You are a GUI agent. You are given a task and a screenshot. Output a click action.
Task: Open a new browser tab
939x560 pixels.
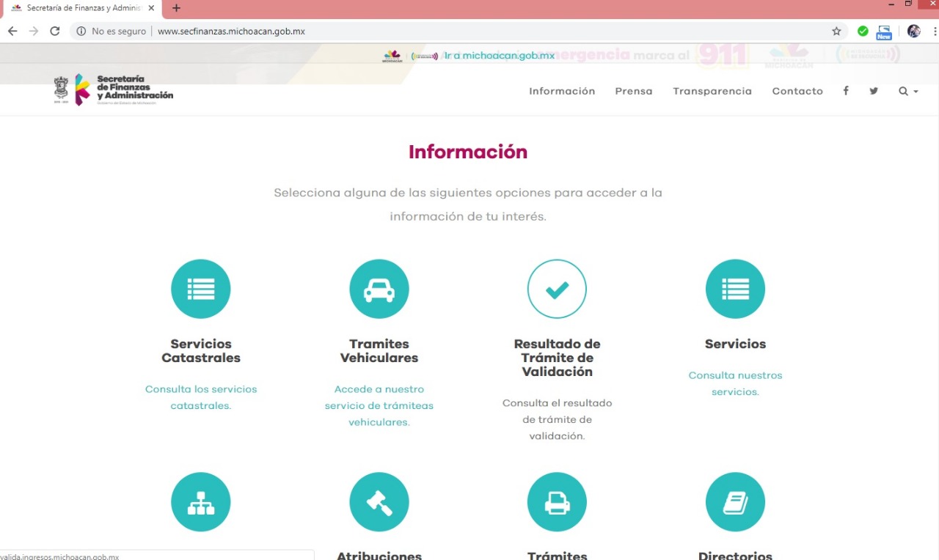tap(175, 9)
